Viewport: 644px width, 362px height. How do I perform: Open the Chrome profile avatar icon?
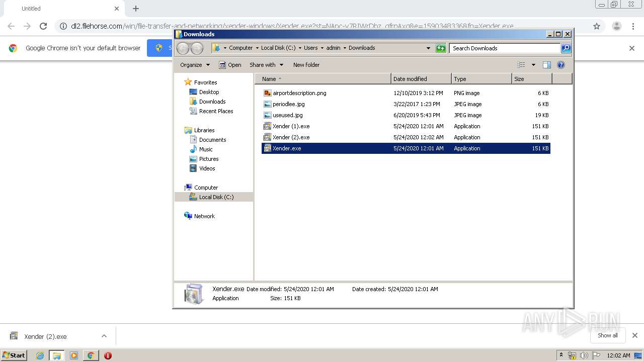pyautogui.click(x=616, y=26)
